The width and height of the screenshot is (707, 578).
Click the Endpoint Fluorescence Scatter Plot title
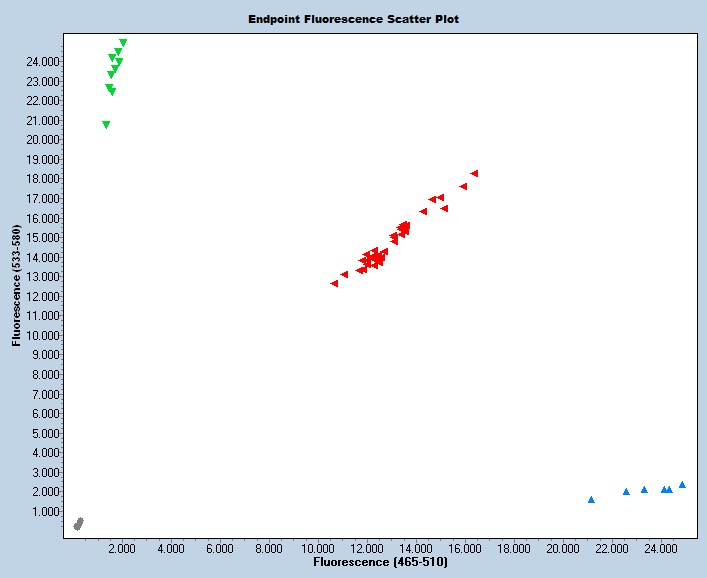[x=354, y=19]
